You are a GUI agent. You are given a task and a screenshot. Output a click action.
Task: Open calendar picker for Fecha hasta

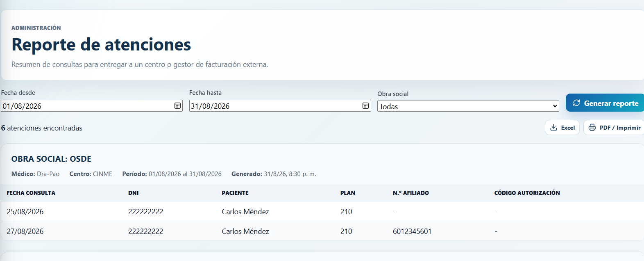coord(366,106)
